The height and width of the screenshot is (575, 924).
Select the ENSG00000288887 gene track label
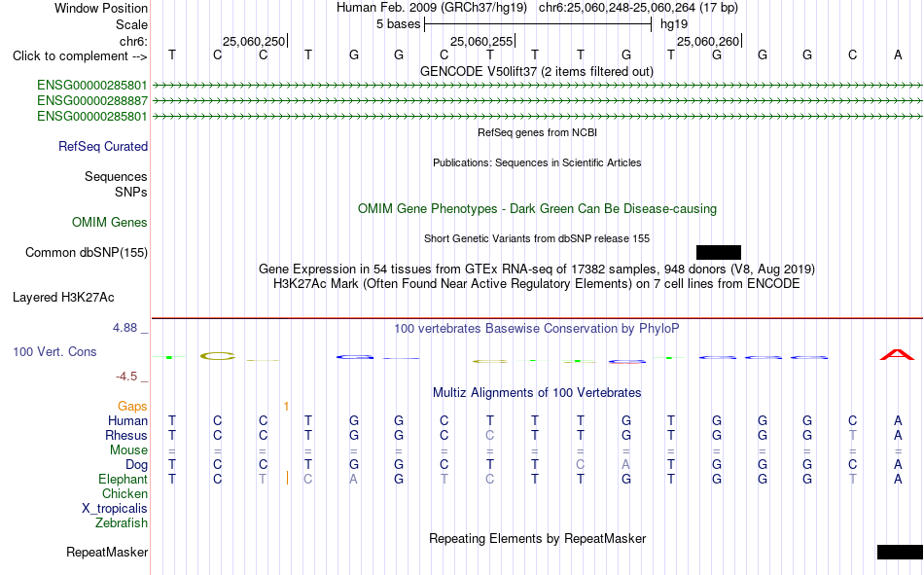click(92, 101)
